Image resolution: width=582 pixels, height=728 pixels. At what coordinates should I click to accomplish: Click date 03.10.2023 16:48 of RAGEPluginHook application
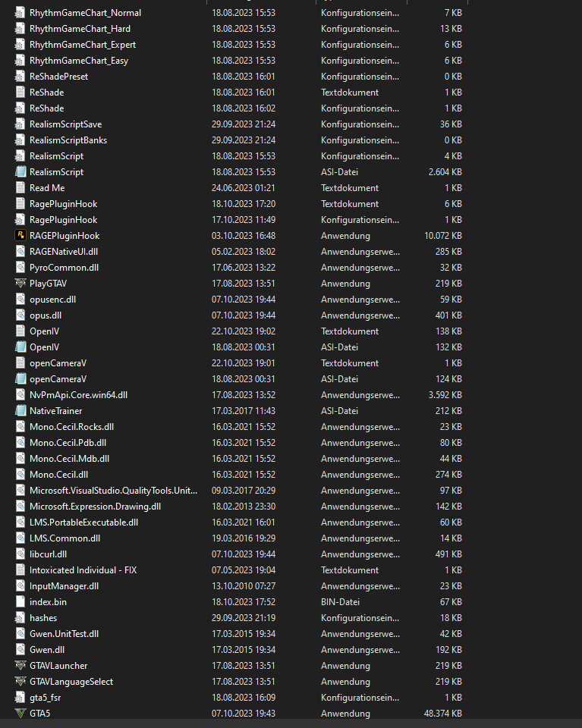pyautogui.click(x=244, y=235)
